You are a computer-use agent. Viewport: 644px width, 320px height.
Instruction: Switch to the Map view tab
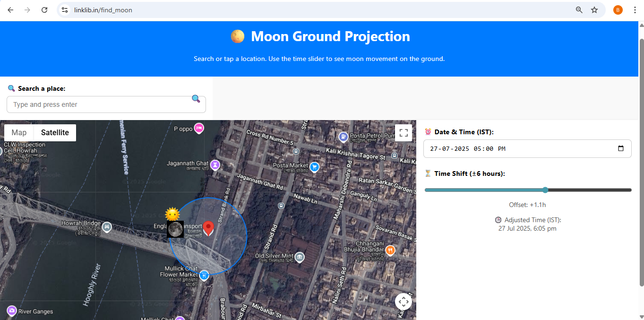[x=19, y=133]
